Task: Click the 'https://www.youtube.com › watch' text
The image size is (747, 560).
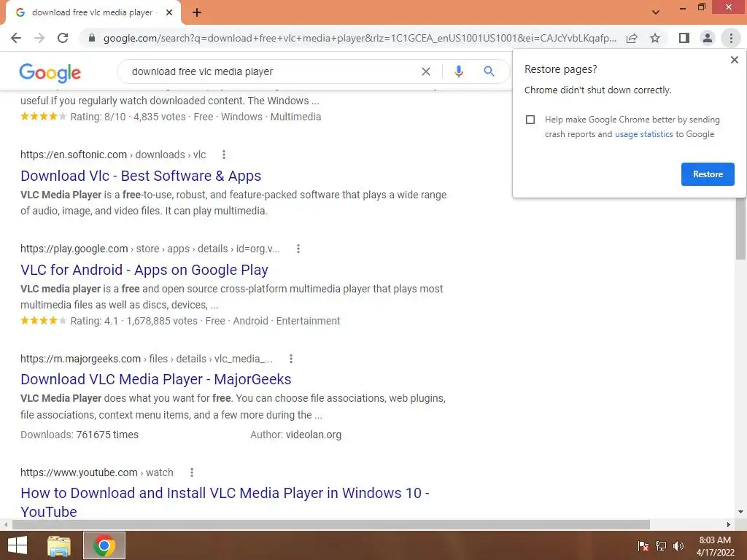Action: coord(97,472)
